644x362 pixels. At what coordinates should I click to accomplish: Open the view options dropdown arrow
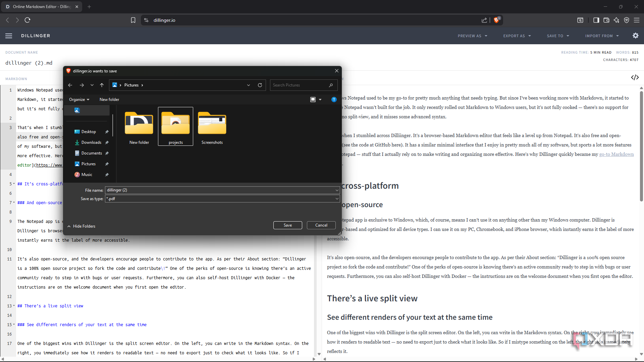(320, 100)
